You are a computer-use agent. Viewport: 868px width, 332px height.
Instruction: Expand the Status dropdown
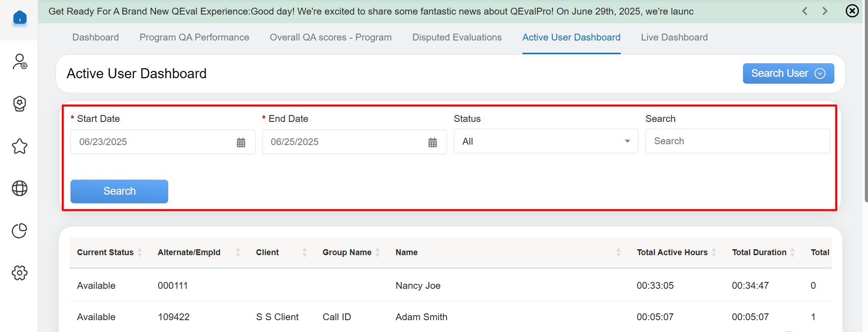click(x=546, y=141)
